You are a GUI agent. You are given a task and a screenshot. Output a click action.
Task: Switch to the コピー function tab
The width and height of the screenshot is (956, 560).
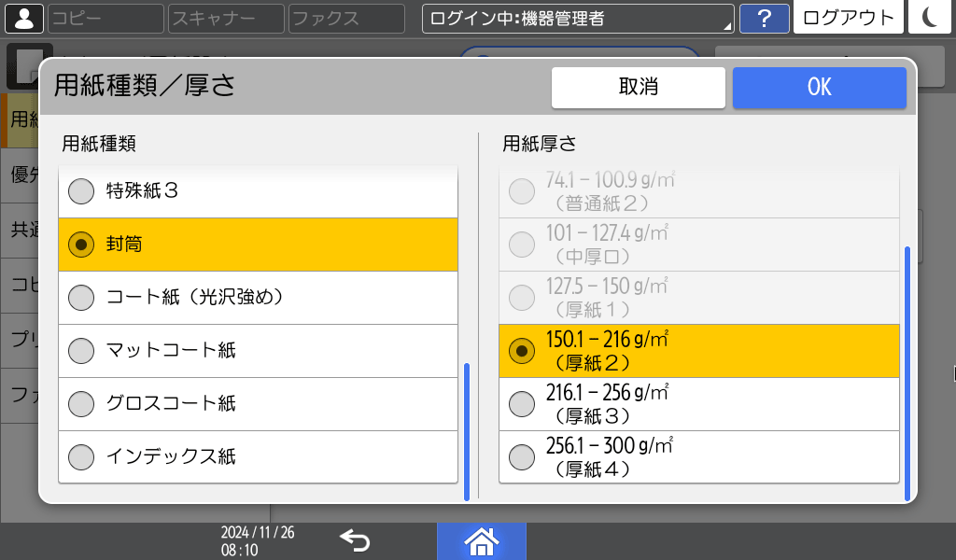[105, 17]
